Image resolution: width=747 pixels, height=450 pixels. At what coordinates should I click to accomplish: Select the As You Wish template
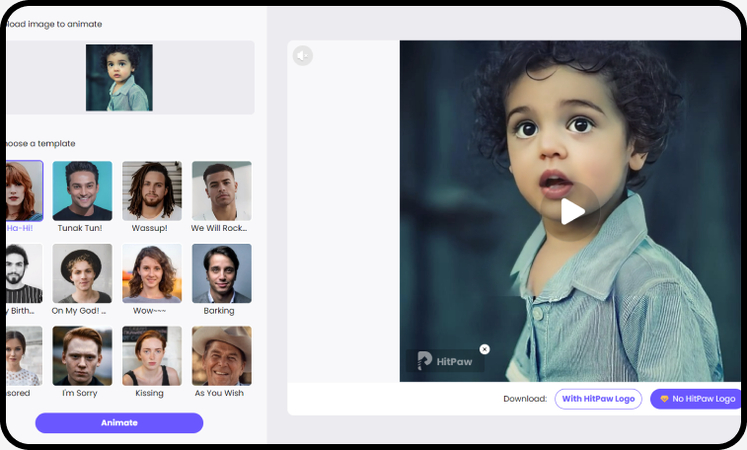(221, 356)
